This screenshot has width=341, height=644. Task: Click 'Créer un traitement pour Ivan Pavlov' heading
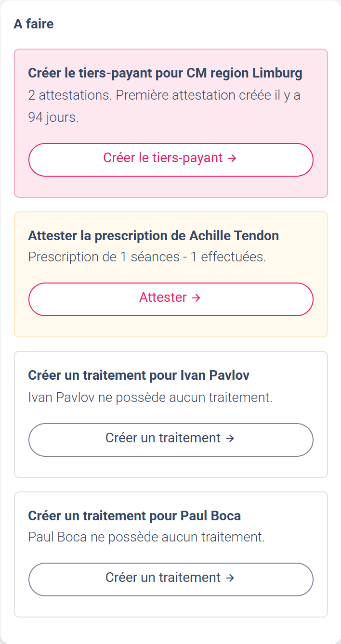tap(139, 375)
